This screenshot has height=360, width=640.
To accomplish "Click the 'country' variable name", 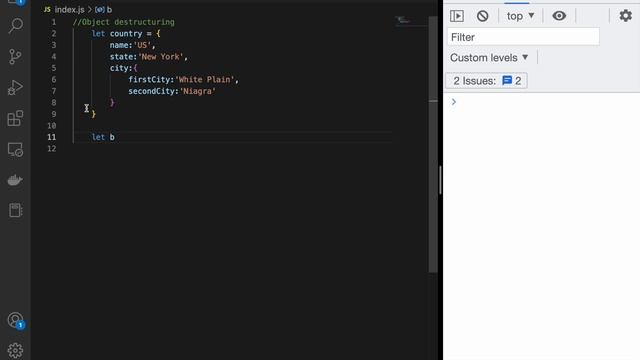I will tap(126, 33).
